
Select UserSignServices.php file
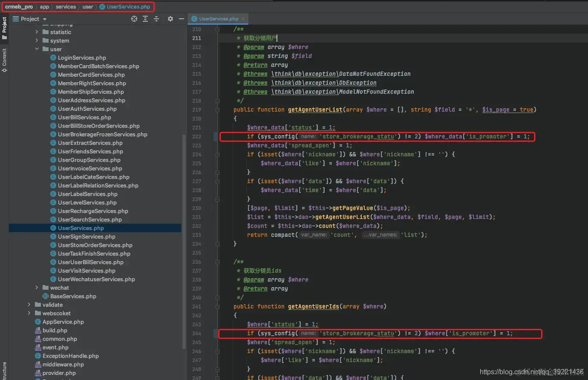pyautogui.click(x=86, y=236)
